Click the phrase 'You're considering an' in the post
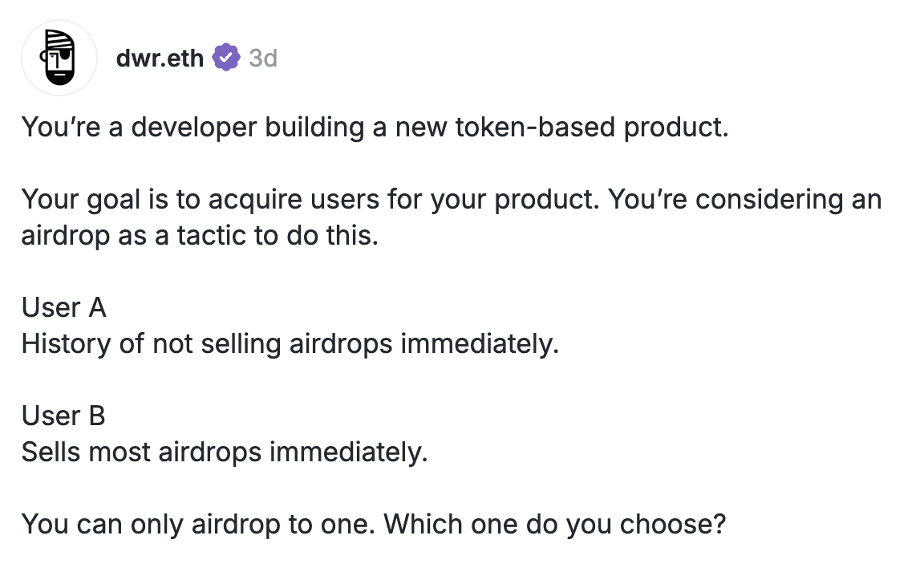Screen dimensions: 924x568 745,200
